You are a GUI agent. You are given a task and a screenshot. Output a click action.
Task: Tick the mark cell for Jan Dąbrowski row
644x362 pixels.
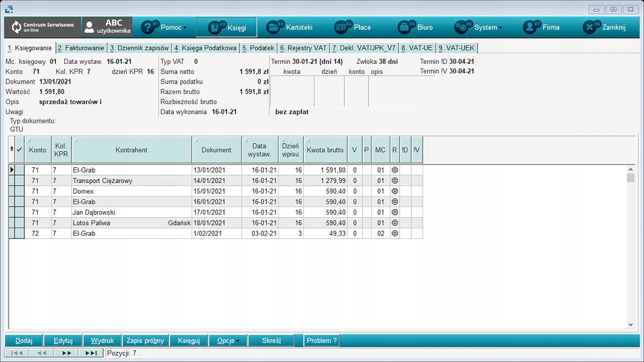pos(20,212)
